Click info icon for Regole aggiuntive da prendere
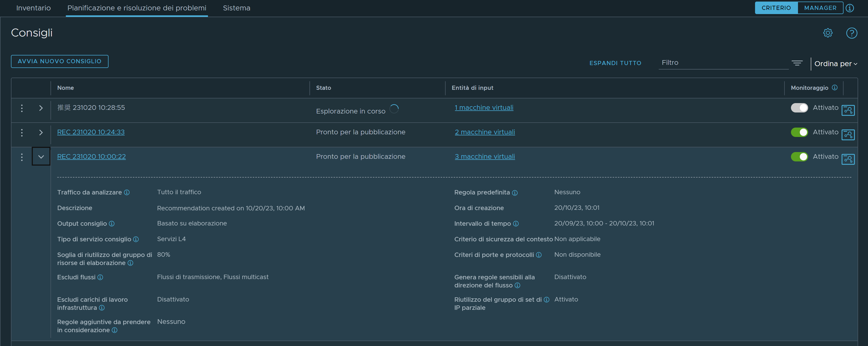Image resolution: width=868 pixels, height=346 pixels. [x=115, y=330]
